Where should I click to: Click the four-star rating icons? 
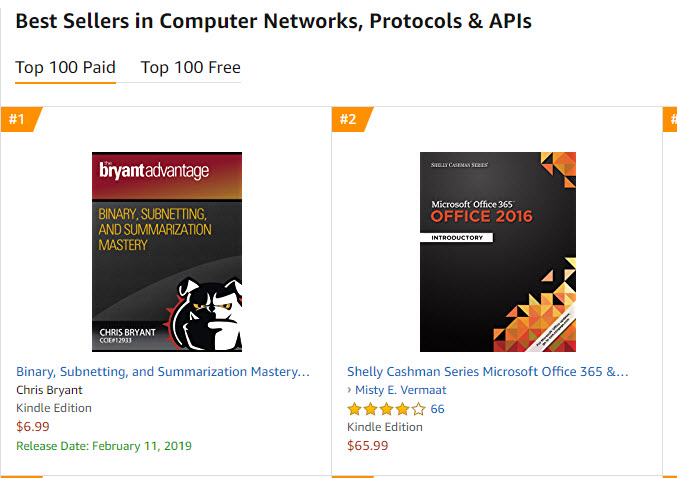[386, 409]
